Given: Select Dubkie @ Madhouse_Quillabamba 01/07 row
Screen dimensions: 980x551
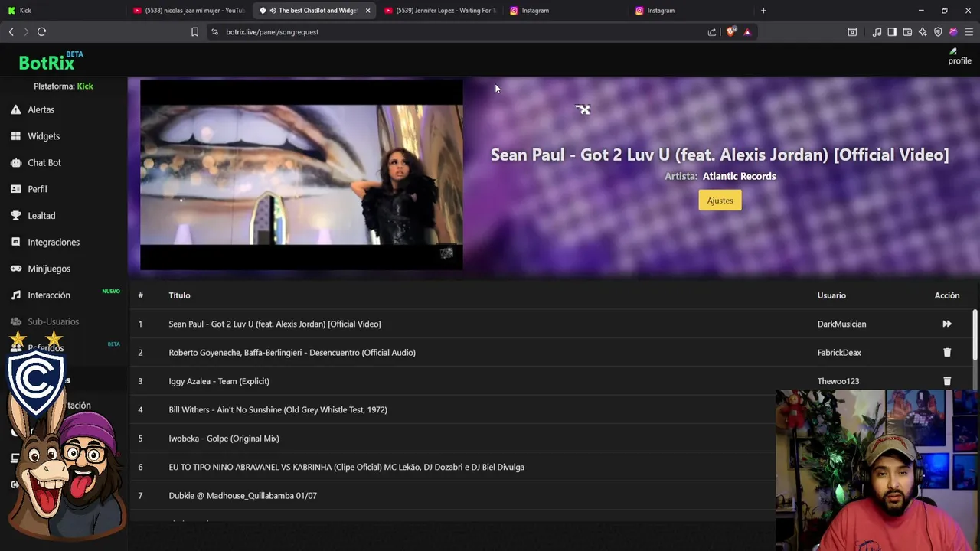Looking at the screenshot, I should (243, 496).
